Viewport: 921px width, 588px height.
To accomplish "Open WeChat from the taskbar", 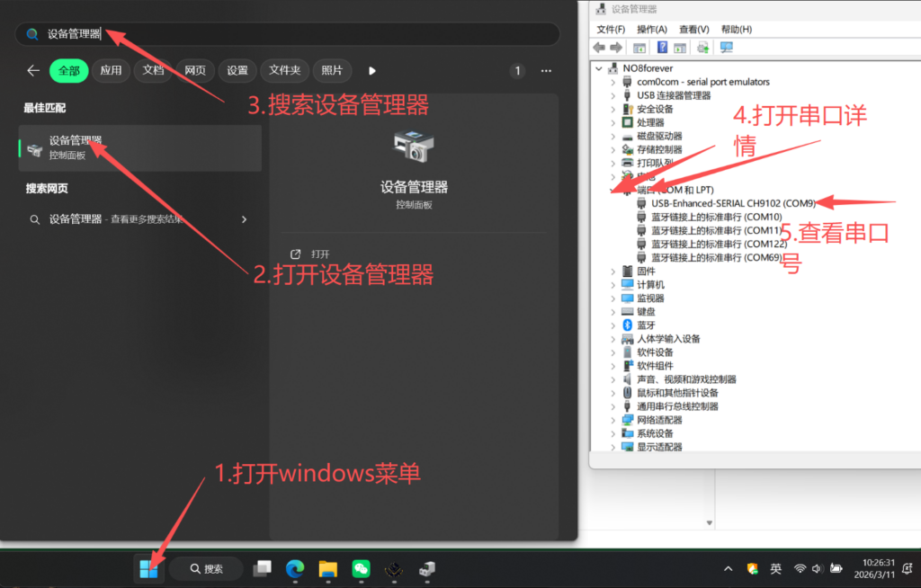I will (x=361, y=568).
